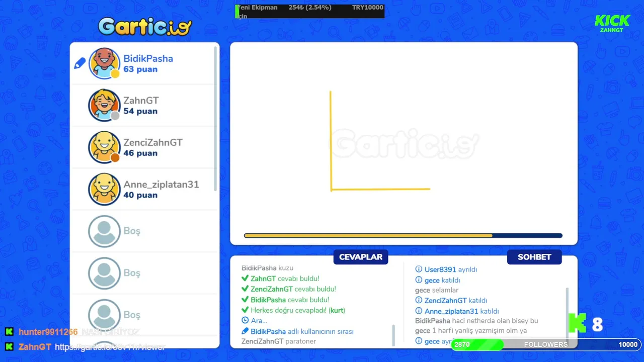Click the info icon beside User8391 ayrıldı

click(419, 269)
